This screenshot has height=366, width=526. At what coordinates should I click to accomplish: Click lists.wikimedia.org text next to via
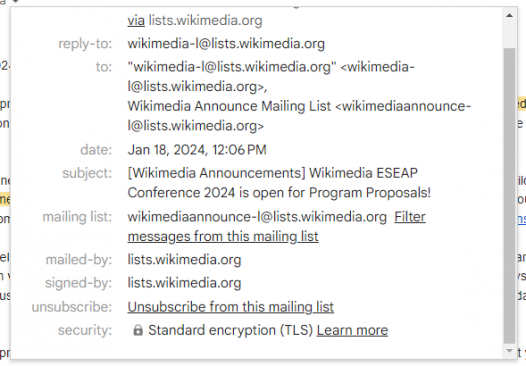point(205,20)
